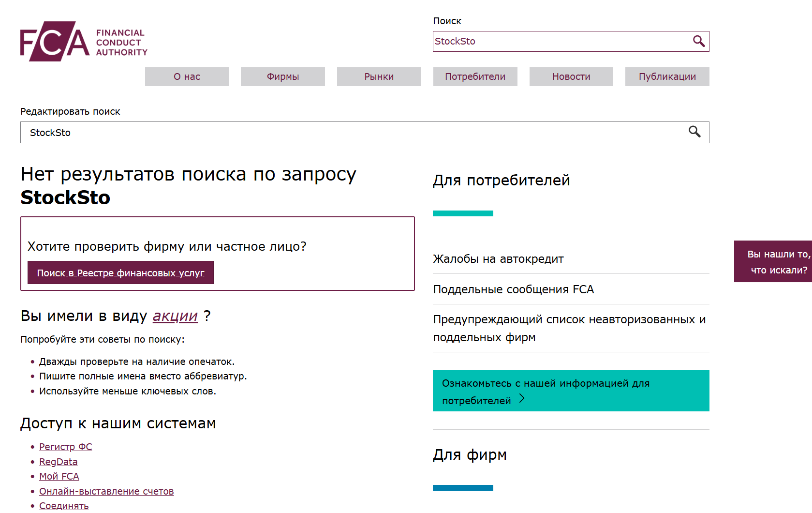
Task: Open the Публикации section
Action: tap(667, 76)
